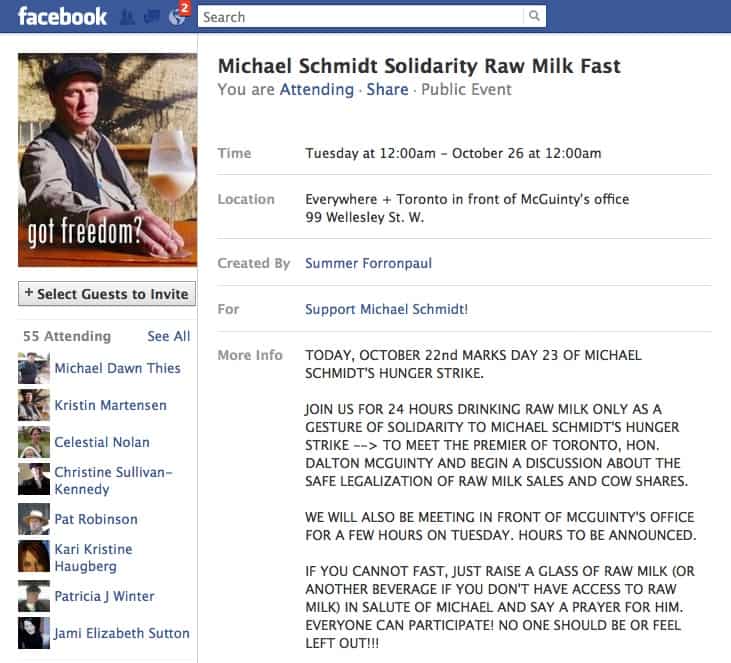This screenshot has width=731, height=663.
Task: Open Patricia J Winter's profile
Action: point(104,596)
